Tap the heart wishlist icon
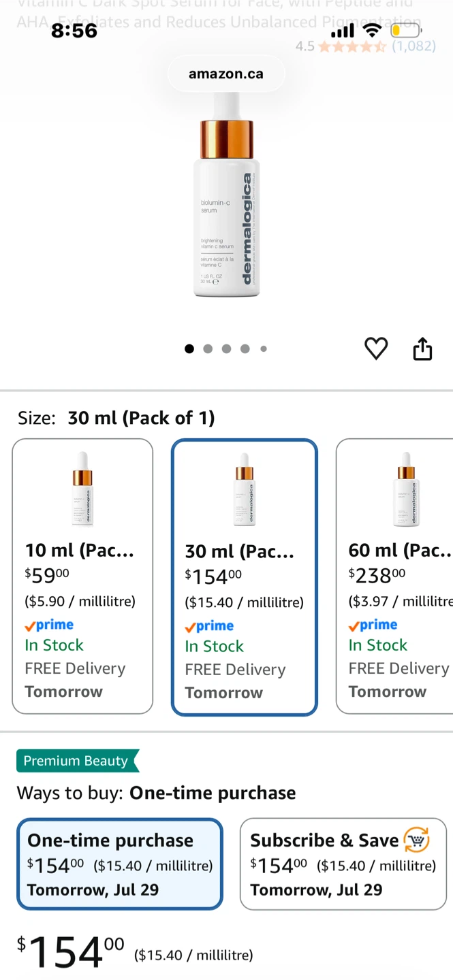This screenshot has height=980, width=453. (x=376, y=348)
